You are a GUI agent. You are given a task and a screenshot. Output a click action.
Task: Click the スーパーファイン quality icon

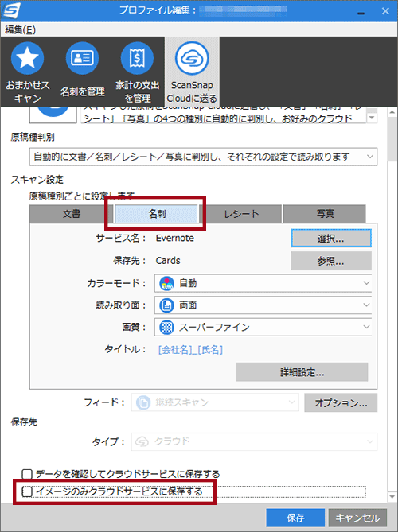(166, 328)
